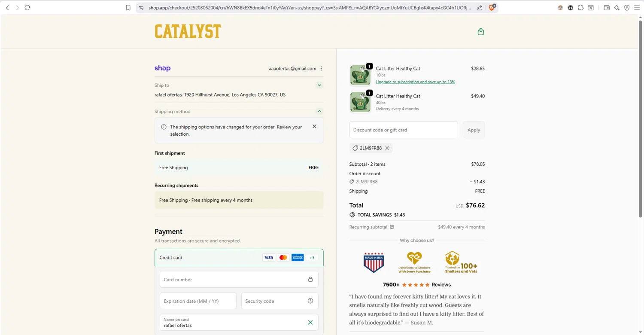Focus the discount code field
Viewport: 644px width, 335px height.
pos(404,130)
